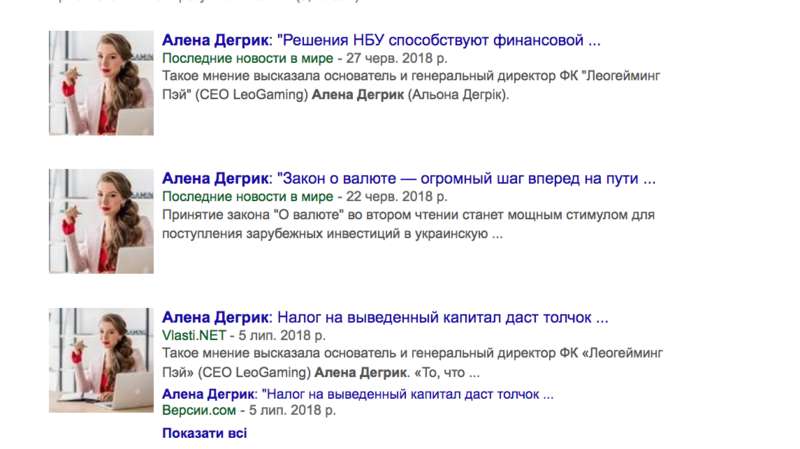Open the "Налог на выведенный капитал" main headline
The width and height of the screenshot is (800, 449).
pos(385,317)
